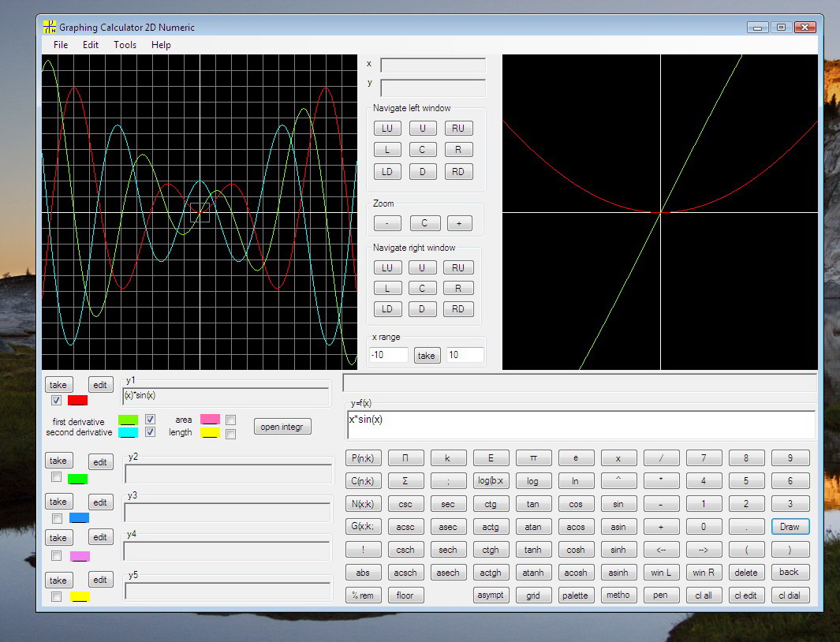Screen dimensions: 840x642
Task: Click the win L button
Action: [661, 573]
